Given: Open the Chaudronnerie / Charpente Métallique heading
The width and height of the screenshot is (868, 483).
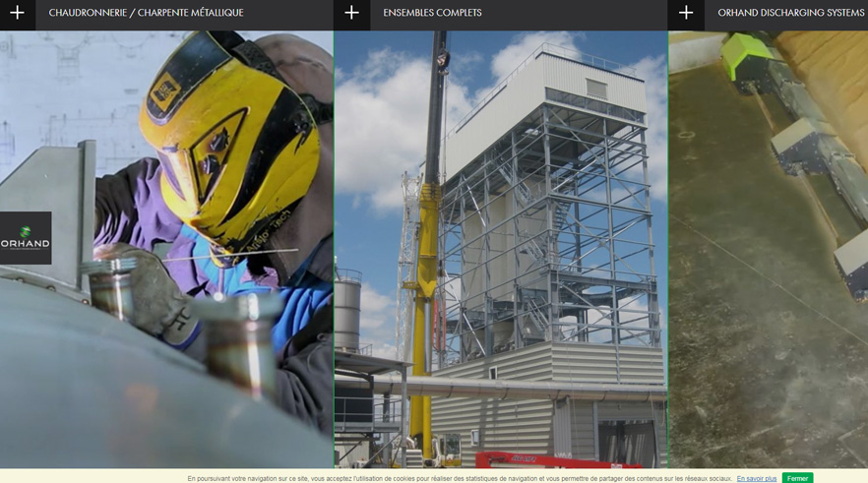Looking at the screenshot, I should [146, 13].
